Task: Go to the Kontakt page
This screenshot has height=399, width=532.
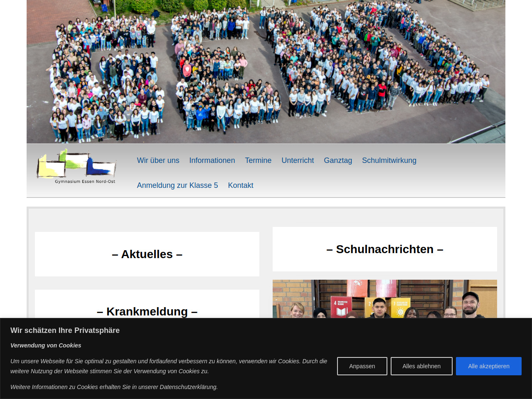Action: (241, 185)
